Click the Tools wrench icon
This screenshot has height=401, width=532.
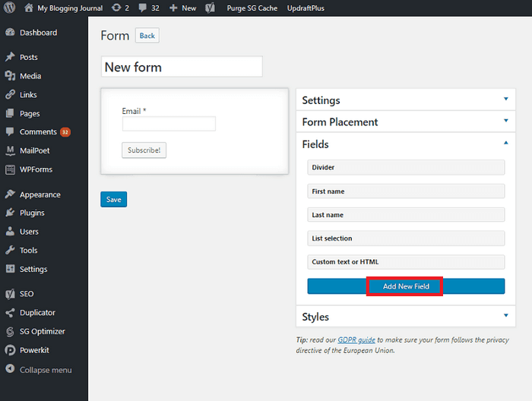click(x=10, y=250)
